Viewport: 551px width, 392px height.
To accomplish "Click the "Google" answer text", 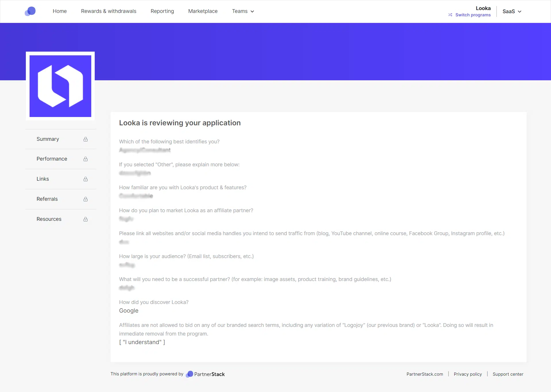I will [129, 311].
